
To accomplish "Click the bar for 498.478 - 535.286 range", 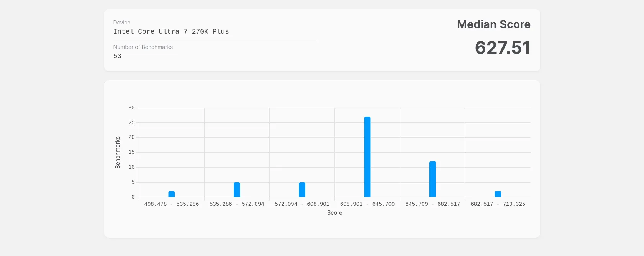I will point(172,194).
